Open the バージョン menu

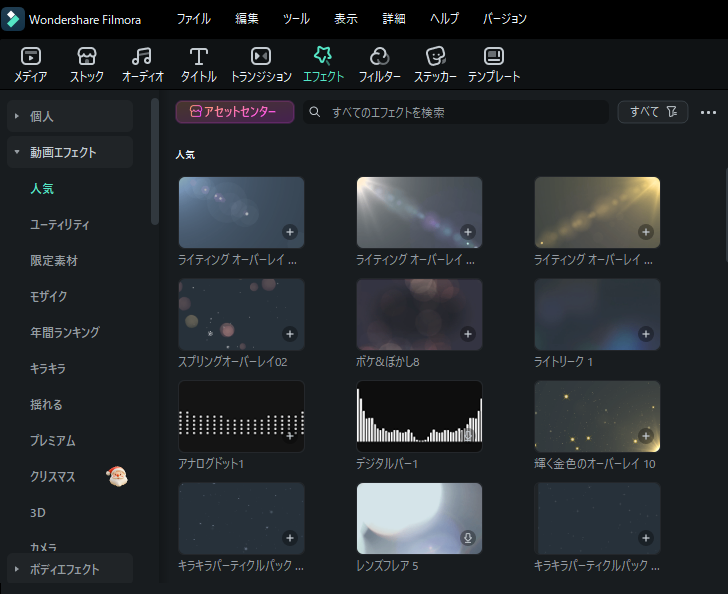point(505,19)
